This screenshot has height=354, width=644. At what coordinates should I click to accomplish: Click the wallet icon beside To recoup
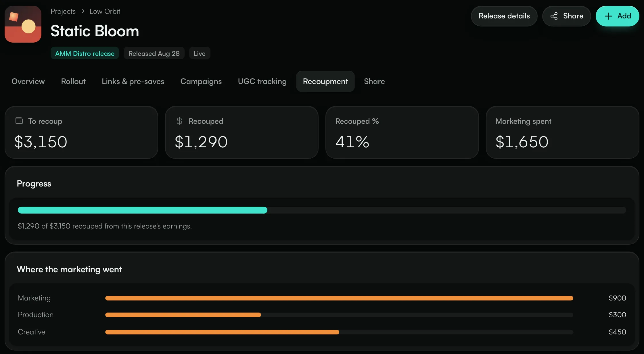pos(19,121)
